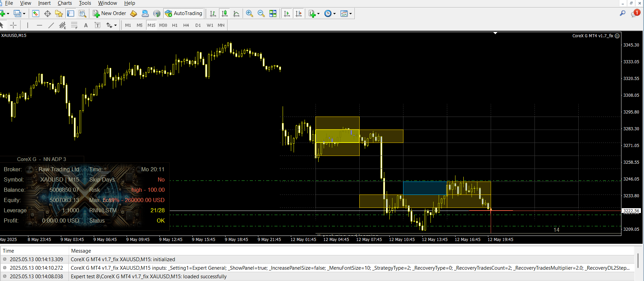Select the M15 timeframe
644x281 pixels.
[x=151, y=25]
